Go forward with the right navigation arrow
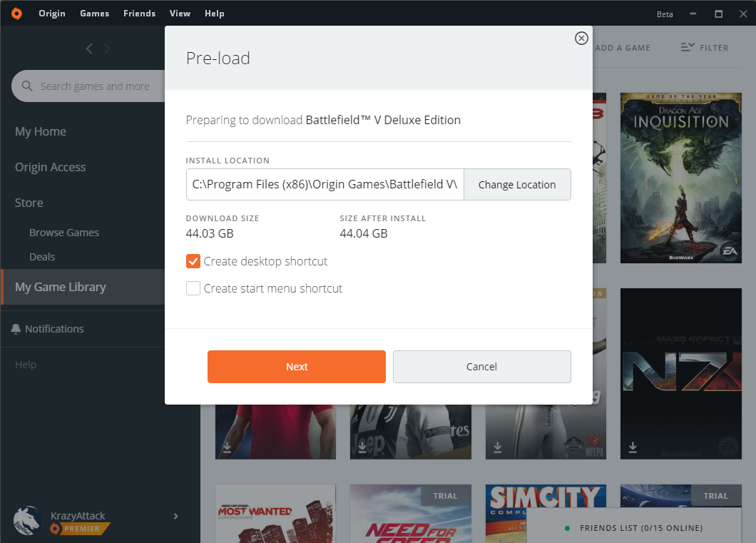The image size is (756, 543). (x=107, y=49)
